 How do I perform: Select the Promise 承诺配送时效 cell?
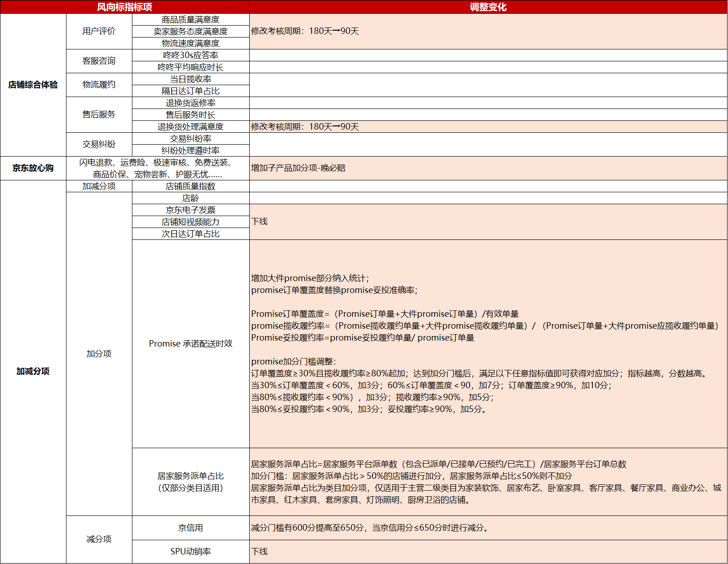191,344
